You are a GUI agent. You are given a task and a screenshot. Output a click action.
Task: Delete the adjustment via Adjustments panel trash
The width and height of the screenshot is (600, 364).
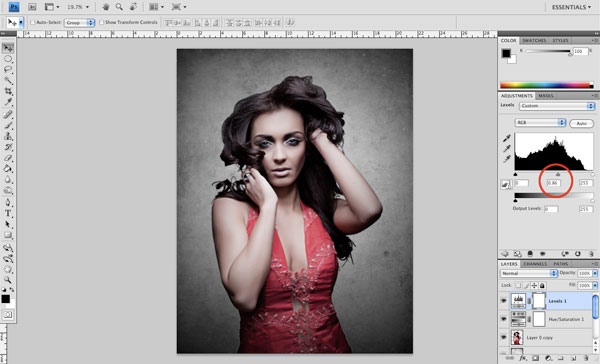point(591,254)
